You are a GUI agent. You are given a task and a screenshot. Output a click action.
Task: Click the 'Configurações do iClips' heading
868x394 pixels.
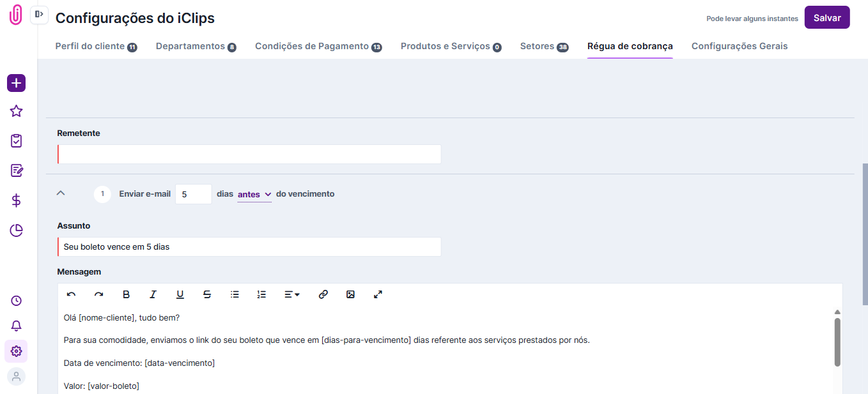click(x=135, y=18)
